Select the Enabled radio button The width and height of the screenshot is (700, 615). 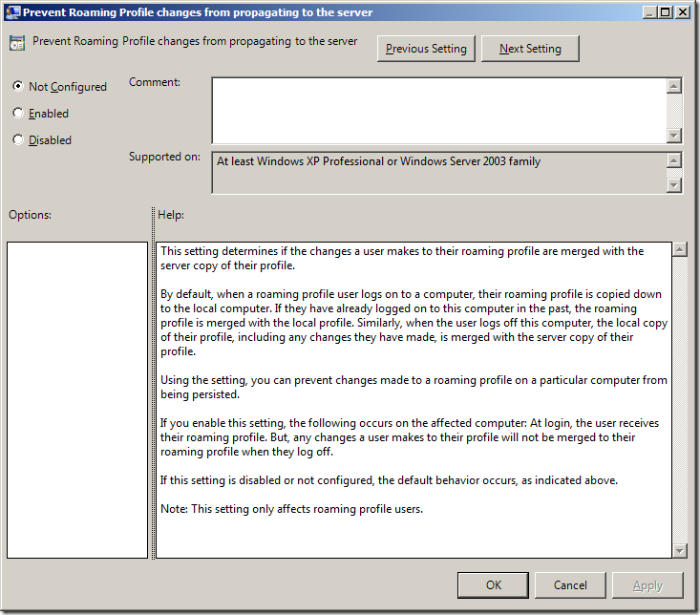pos(18,114)
